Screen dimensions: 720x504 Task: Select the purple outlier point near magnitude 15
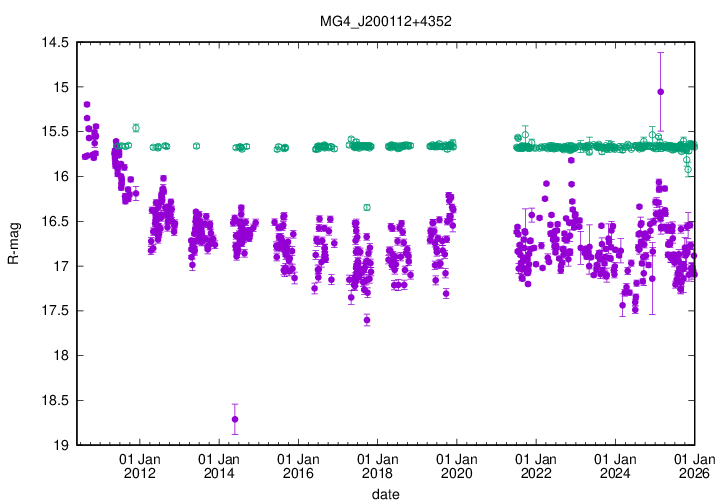point(660,92)
